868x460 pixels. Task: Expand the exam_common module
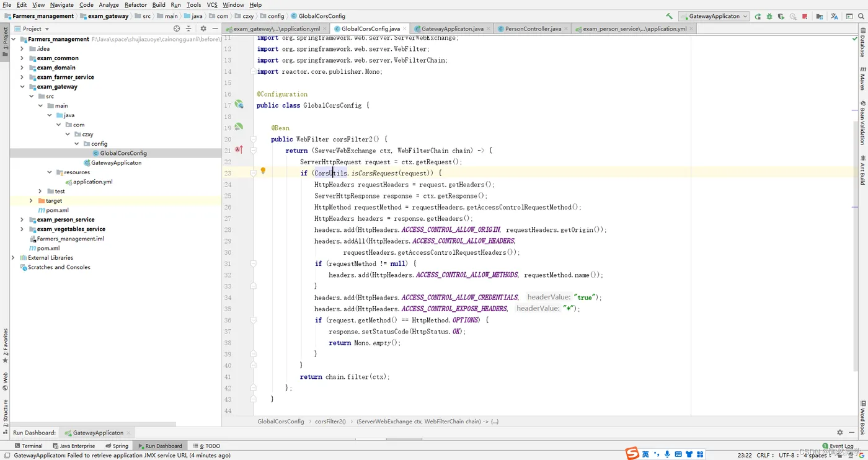tap(22, 58)
